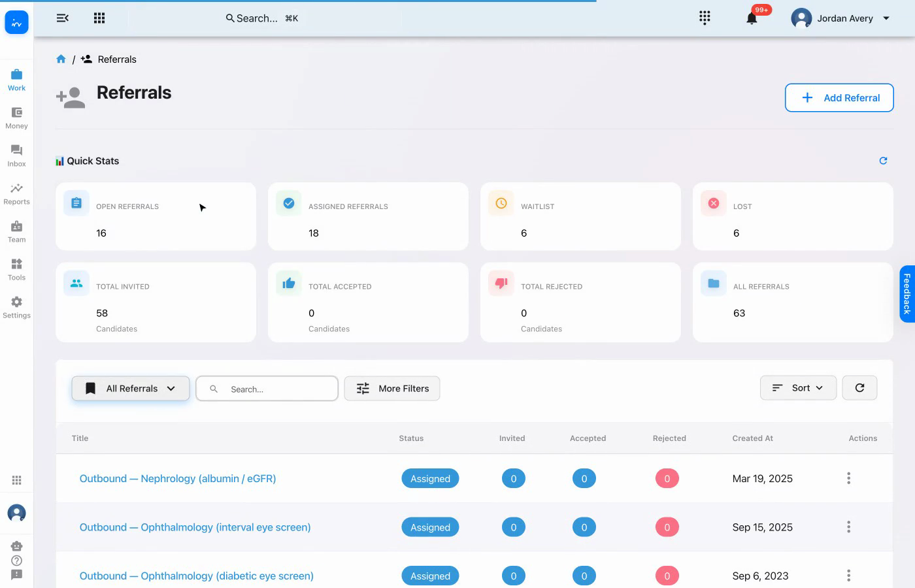Expand the All Referrals view dropdown
The image size is (915, 588).
point(131,388)
